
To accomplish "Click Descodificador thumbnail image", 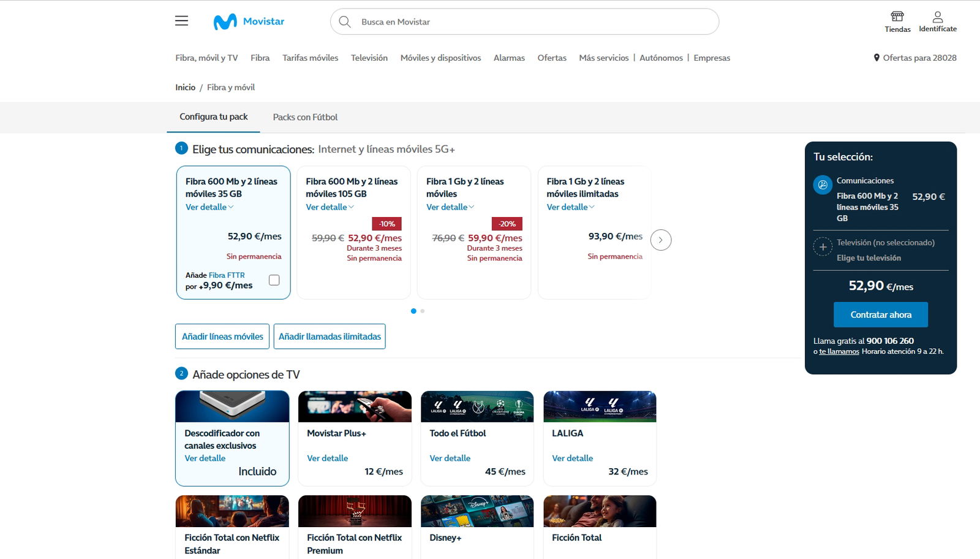I will click(232, 406).
